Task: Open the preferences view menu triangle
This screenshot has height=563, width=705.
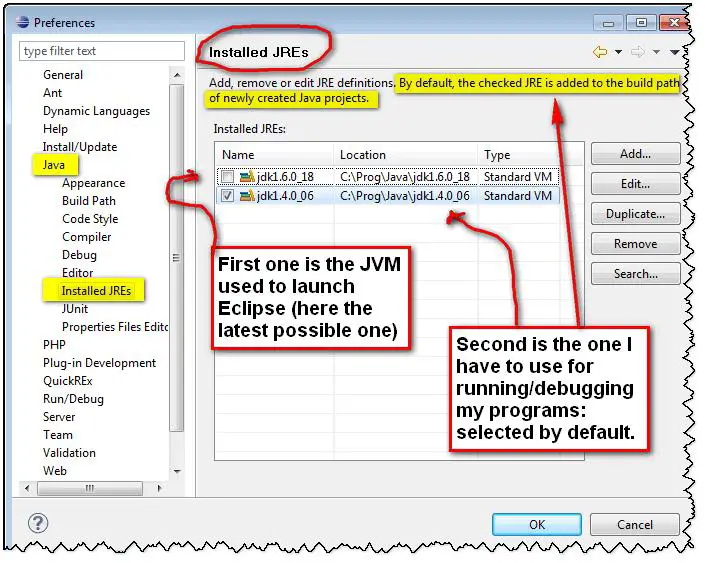Action: point(674,53)
